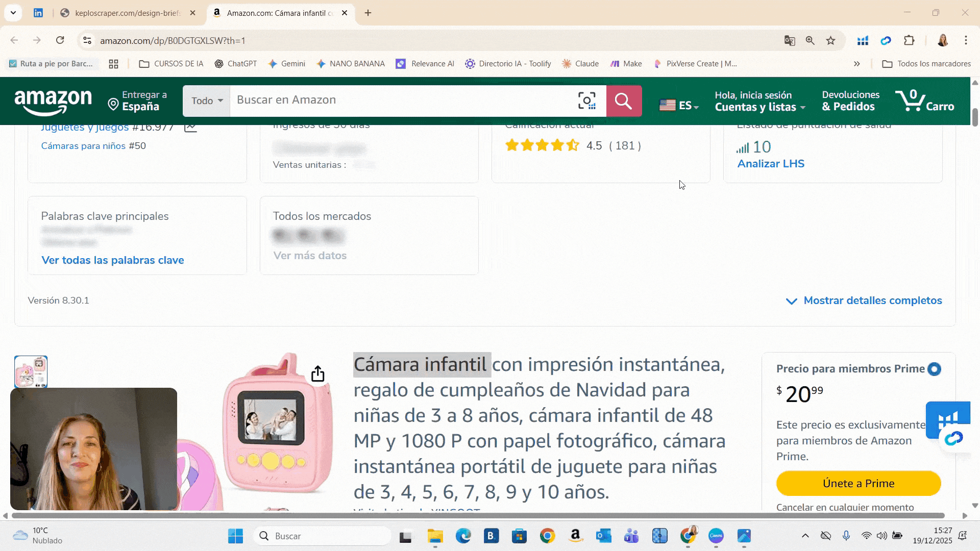Screen dimensions: 980x551
Task: Open the CURSOS DE IA bookmarks folder
Action: pyautogui.click(x=171, y=64)
